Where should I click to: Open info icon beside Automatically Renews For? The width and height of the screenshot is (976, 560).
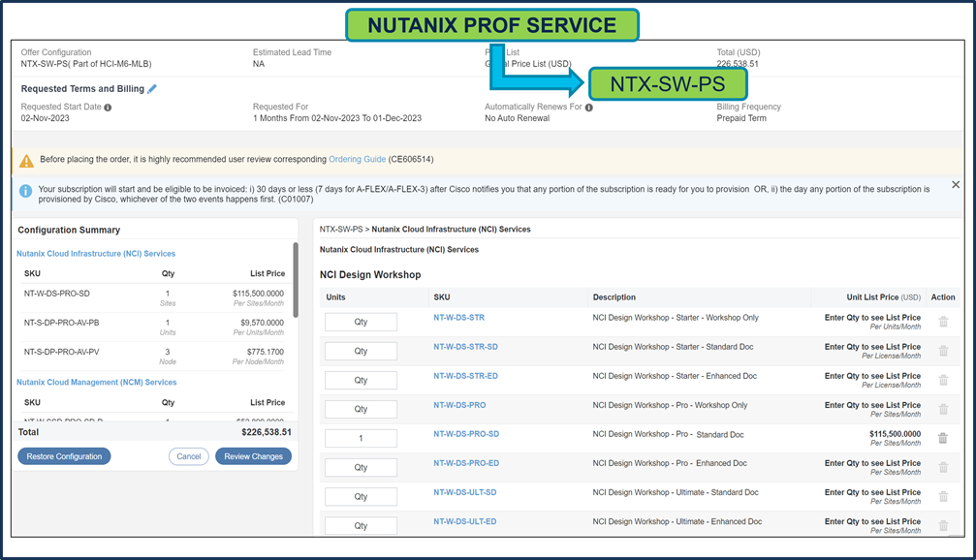point(589,107)
